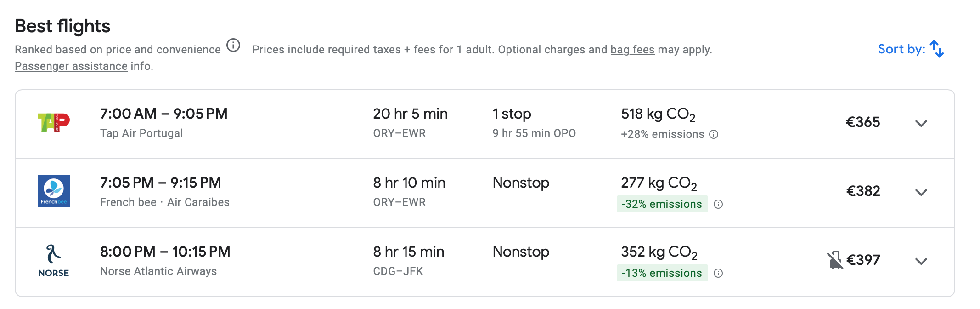Click the Norse Atlantic Airways logo

pyautogui.click(x=54, y=261)
